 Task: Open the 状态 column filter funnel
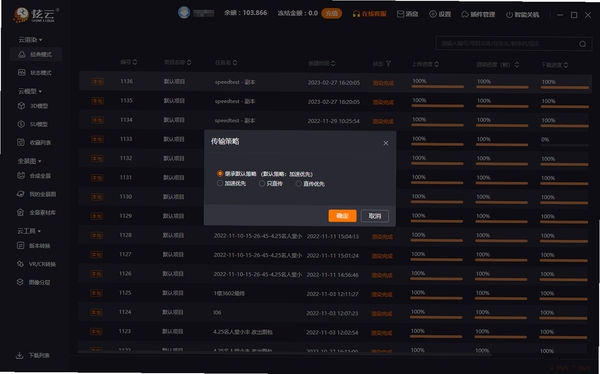click(x=388, y=64)
